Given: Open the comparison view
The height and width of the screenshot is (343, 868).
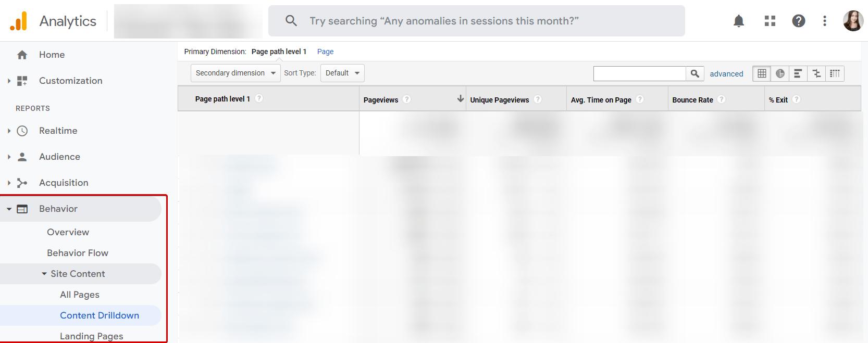Looking at the screenshot, I should click(816, 73).
